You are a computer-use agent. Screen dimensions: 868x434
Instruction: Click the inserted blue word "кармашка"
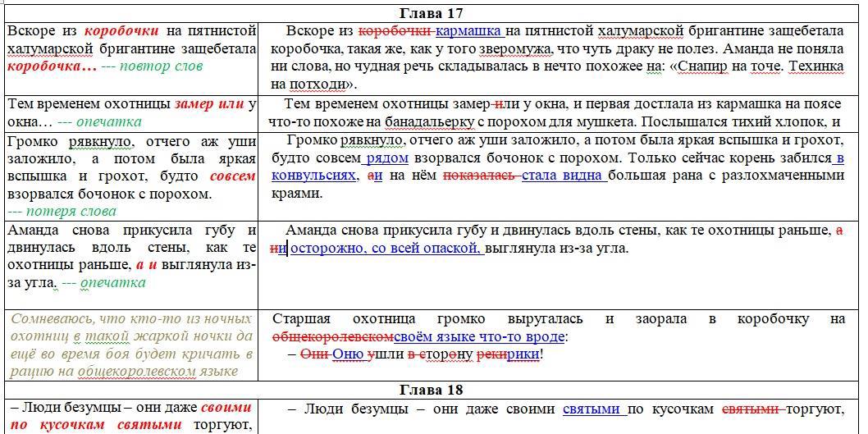tap(469, 30)
